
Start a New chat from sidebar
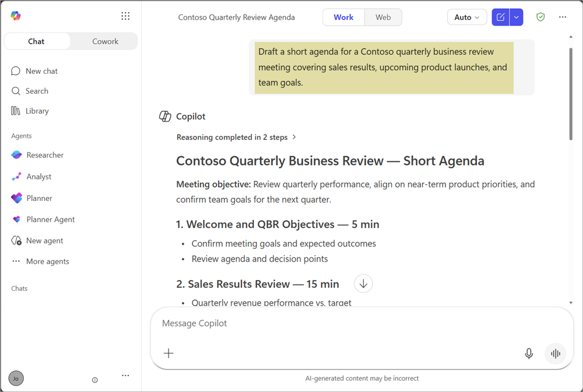34,71
